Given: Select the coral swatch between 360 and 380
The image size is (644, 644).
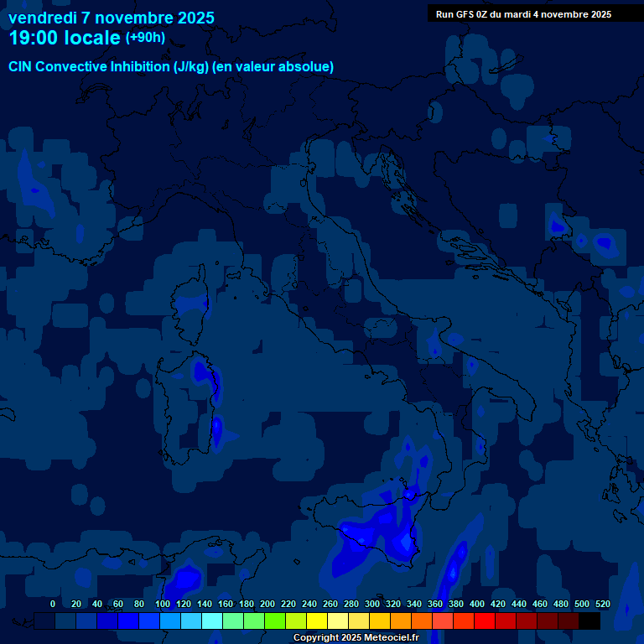Looking at the screenshot, I should [443, 621].
